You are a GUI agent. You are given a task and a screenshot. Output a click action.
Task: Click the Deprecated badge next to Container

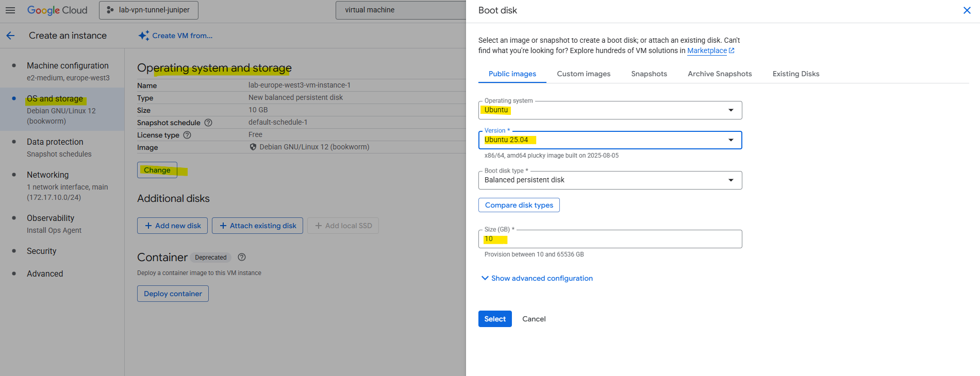(x=211, y=258)
